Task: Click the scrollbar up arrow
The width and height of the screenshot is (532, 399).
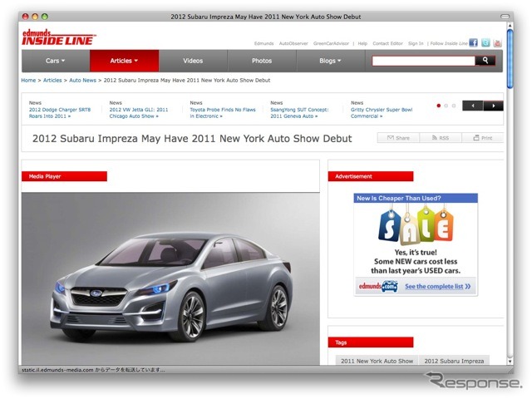Action: click(x=510, y=26)
